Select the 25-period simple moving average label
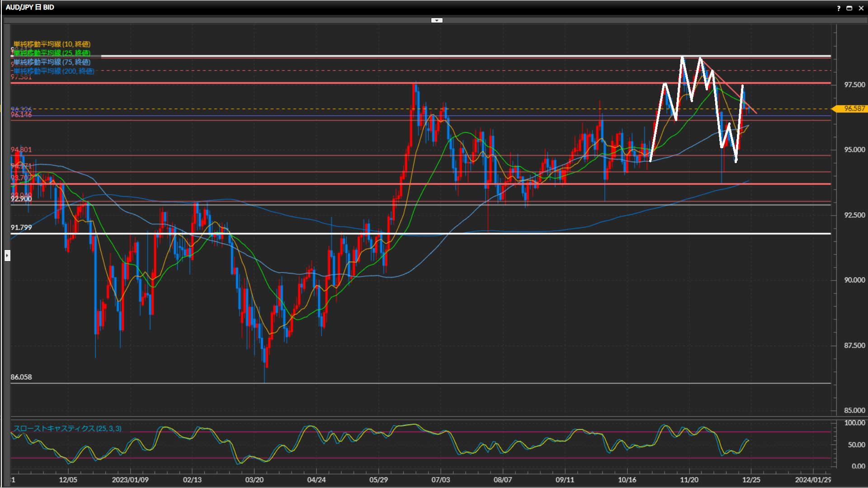This screenshot has height=488, width=868. (52, 53)
